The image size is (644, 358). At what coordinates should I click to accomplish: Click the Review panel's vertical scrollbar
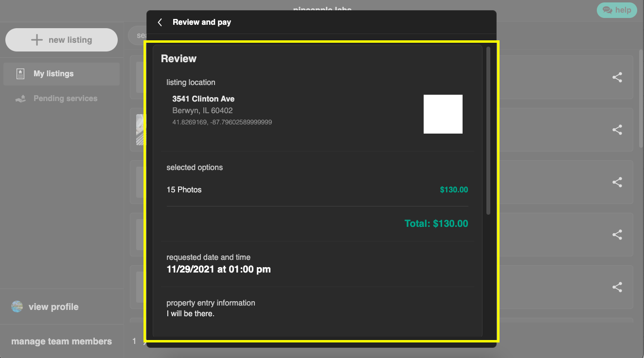pyautogui.click(x=488, y=131)
